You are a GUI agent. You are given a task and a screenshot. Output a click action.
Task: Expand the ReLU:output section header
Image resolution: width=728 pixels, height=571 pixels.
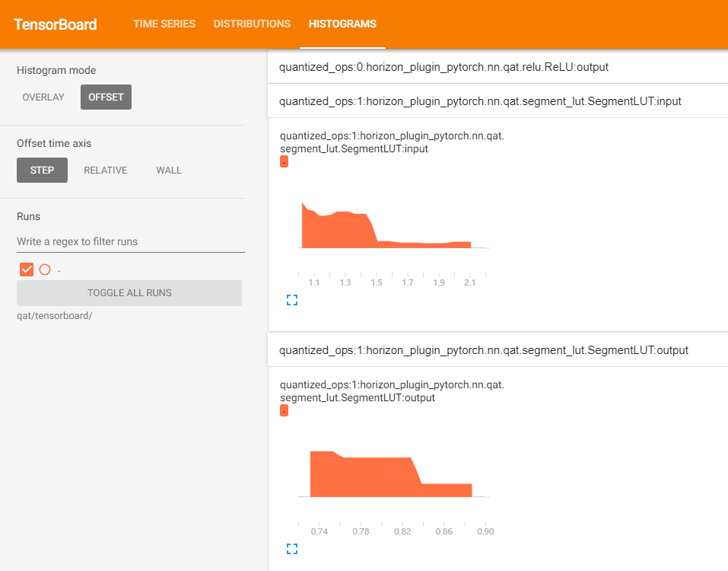pos(444,67)
